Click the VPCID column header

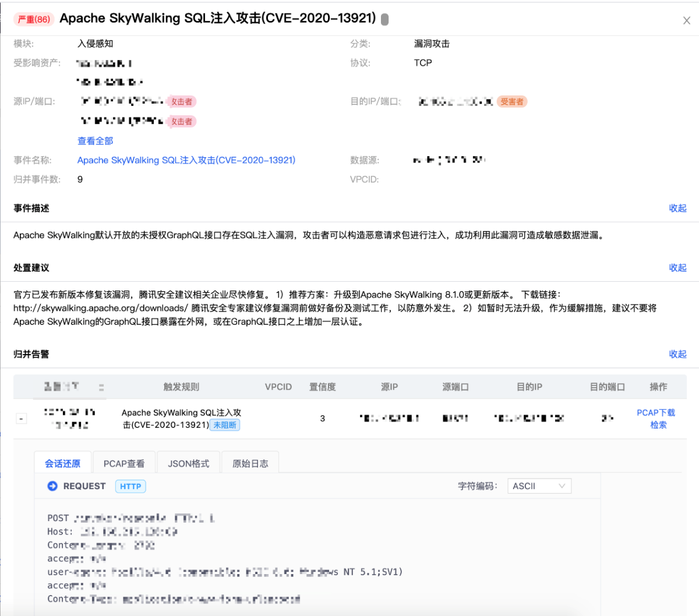(278, 387)
